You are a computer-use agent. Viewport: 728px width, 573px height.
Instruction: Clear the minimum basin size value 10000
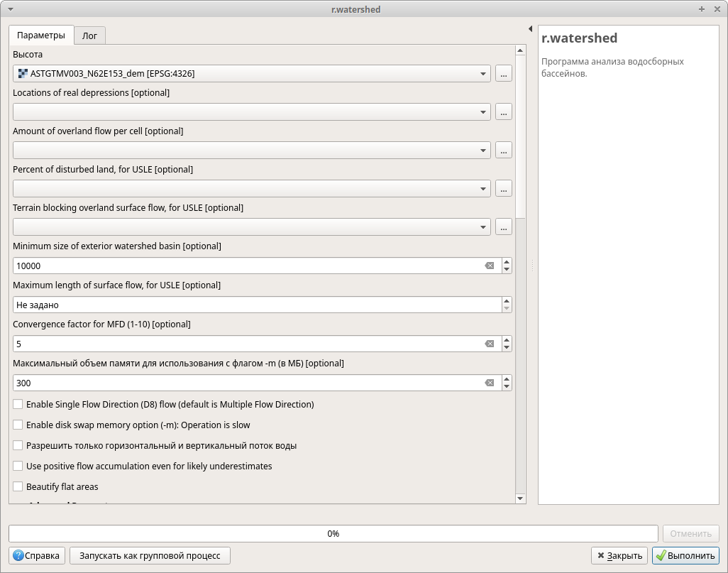[x=489, y=266]
